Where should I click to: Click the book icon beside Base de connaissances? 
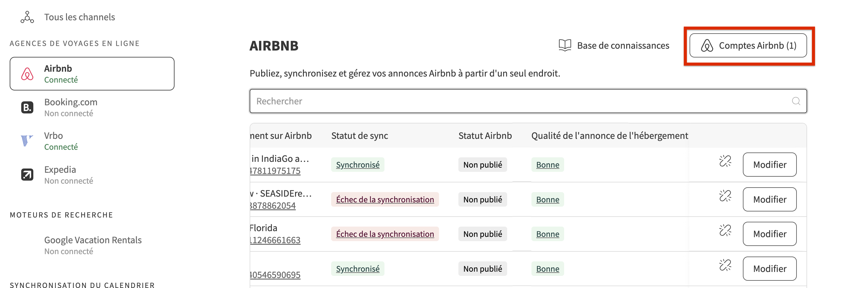click(x=565, y=45)
